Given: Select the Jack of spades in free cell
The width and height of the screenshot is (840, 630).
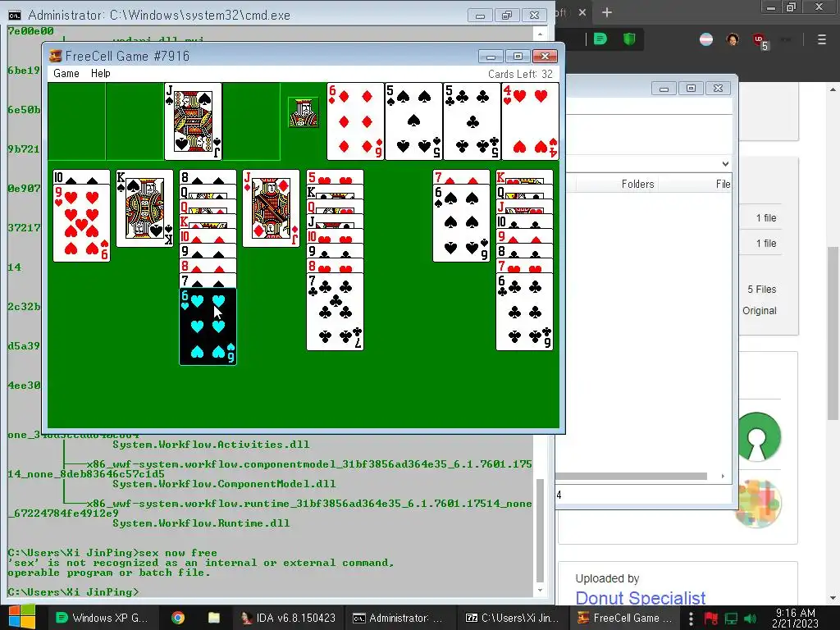Looking at the screenshot, I should click(x=193, y=121).
